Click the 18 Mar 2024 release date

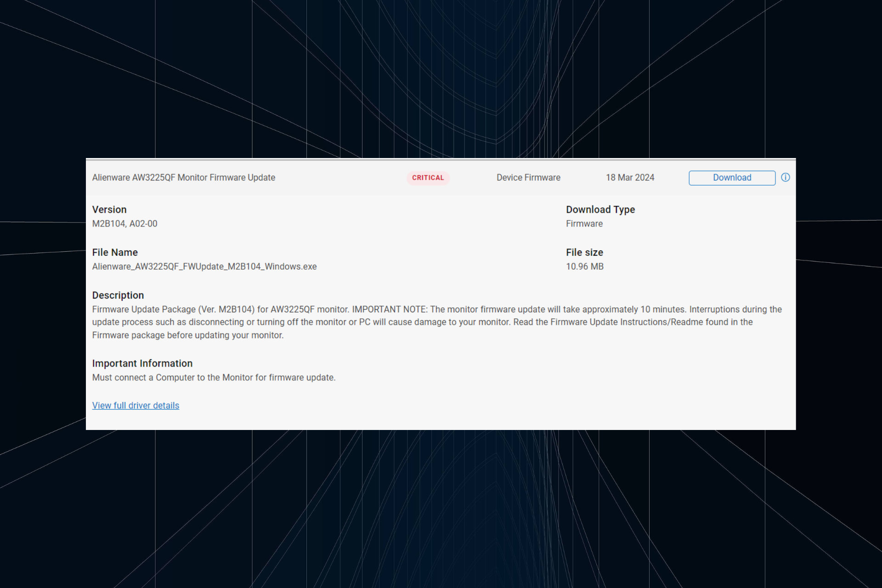pos(630,178)
